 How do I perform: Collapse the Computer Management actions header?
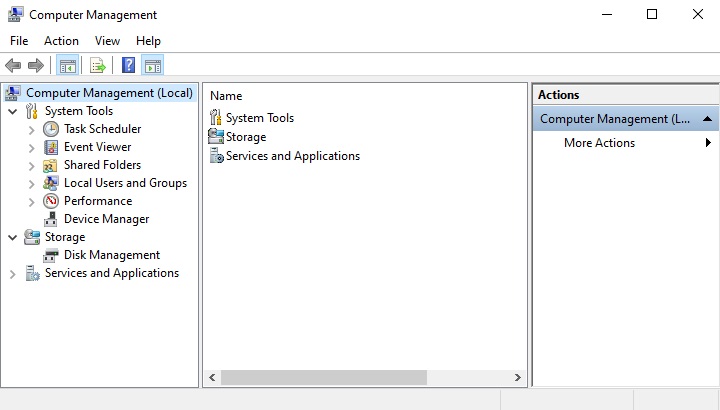pos(707,119)
